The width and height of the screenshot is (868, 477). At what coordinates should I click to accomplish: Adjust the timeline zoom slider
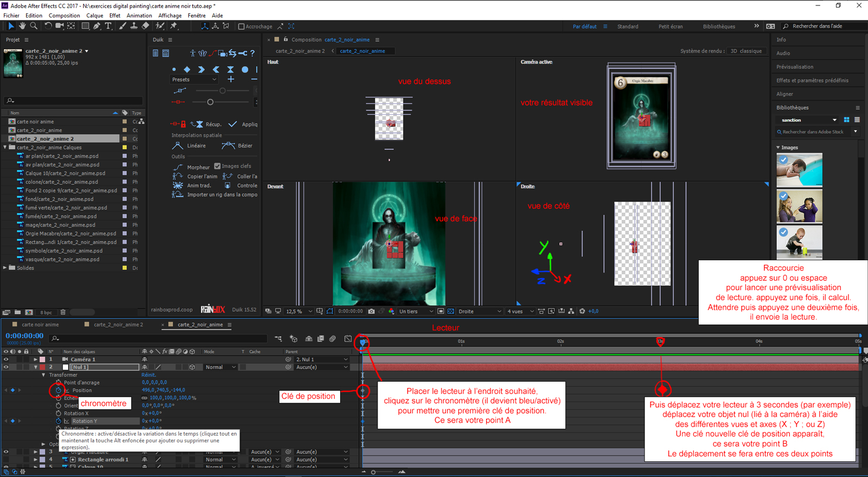tap(373, 472)
